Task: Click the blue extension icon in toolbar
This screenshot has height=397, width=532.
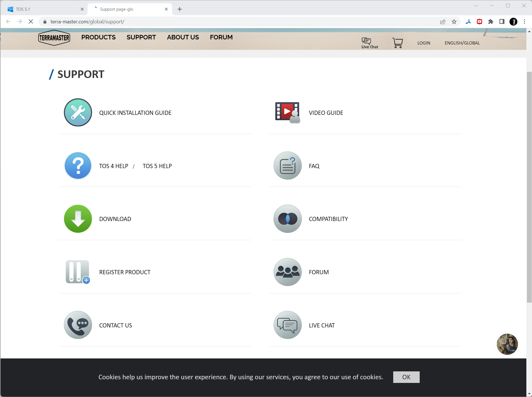Action: tap(468, 22)
